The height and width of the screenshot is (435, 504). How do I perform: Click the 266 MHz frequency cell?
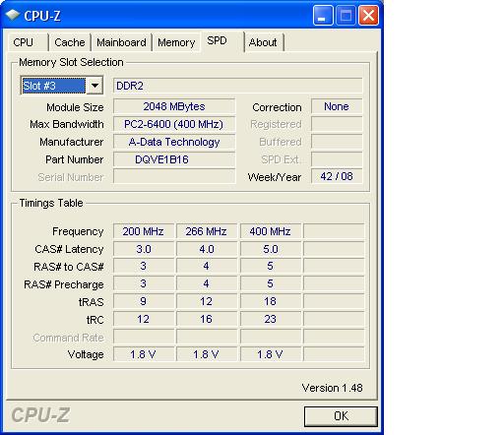[207, 231]
